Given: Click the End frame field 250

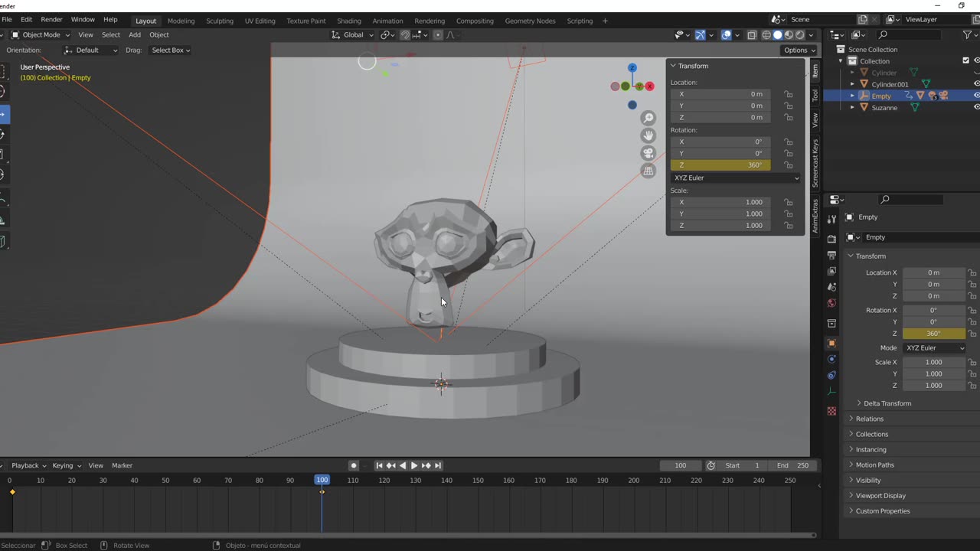Looking at the screenshot, I should point(792,465).
